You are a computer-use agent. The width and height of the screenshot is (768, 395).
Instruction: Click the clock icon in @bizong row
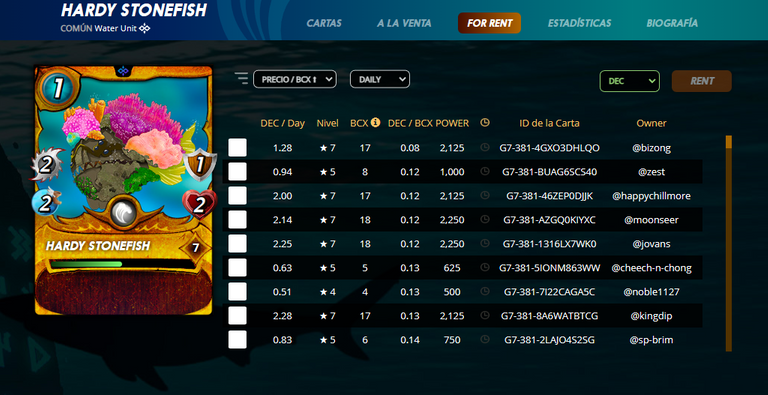tap(484, 148)
